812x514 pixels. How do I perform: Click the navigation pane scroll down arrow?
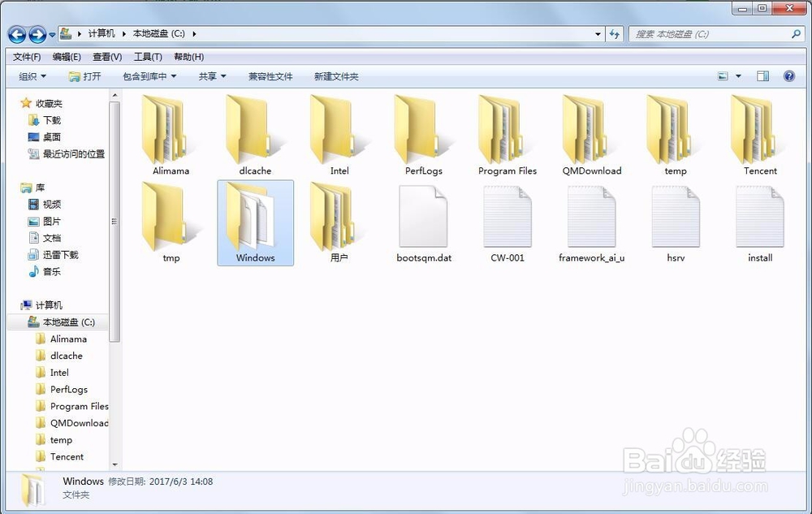(x=115, y=464)
